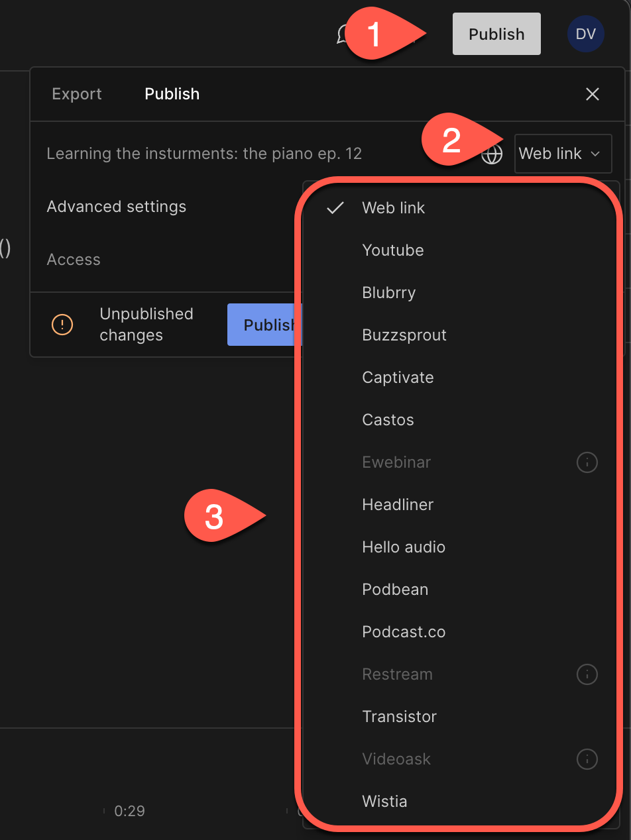Click the Unpublished changes warning icon
631x840 pixels.
pos(62,325)
